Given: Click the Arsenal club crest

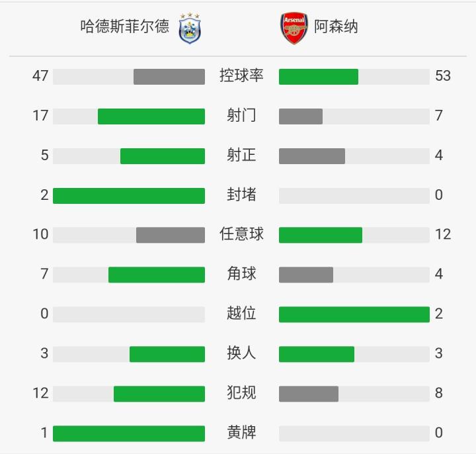Looking at the screenshot, I should (294, 28).
